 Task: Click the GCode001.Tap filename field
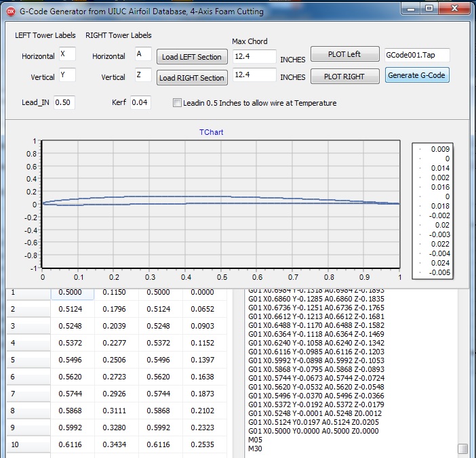[416, 55]
